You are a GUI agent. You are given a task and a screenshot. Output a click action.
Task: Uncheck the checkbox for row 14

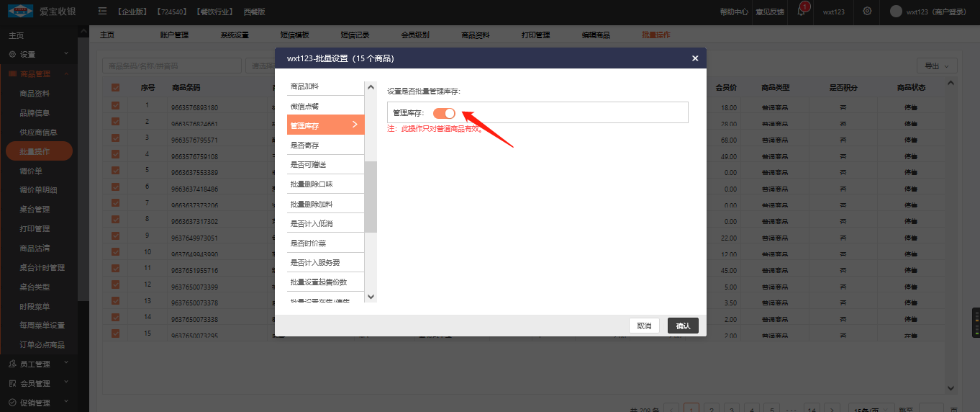click(116, 317)
